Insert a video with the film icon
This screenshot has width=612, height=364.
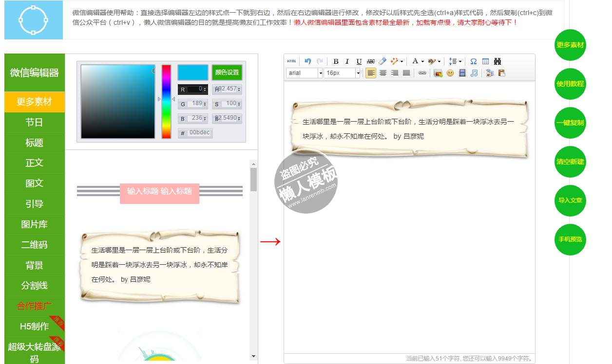click(462, 73)
